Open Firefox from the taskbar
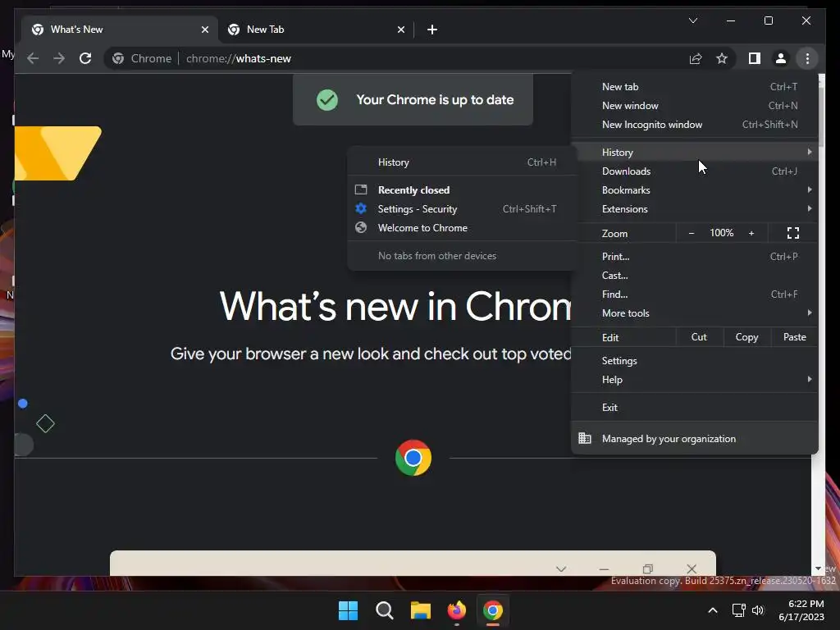840x630 pixels. tap(456, 610)
